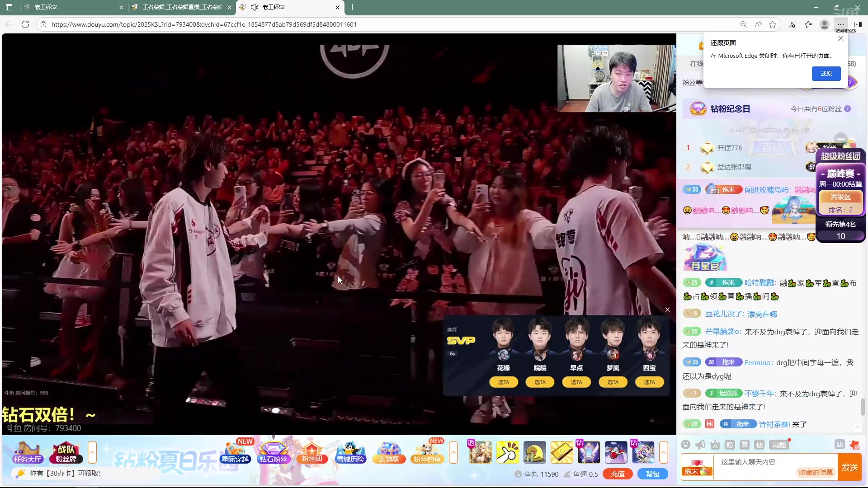The width and height of the screenshot is (868, 488).
Task: Expand the task hall arrow expander
Action: [92, 452]
